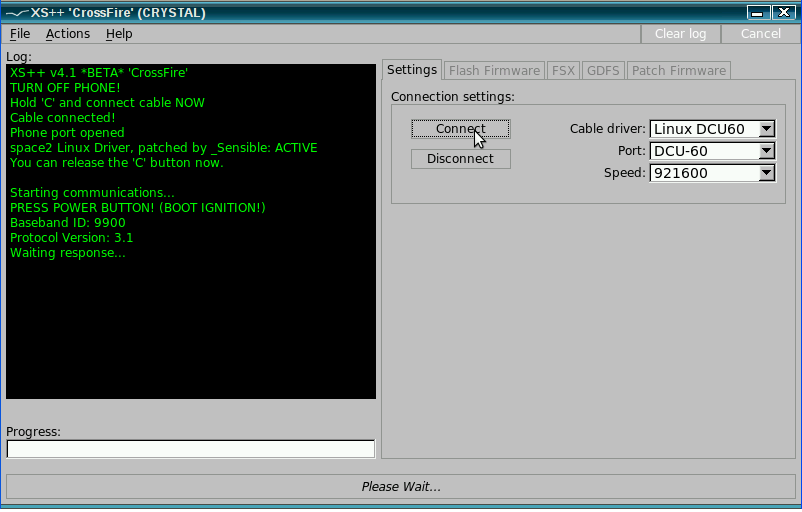802x512 pixels.
Task: Open the Cable driver dropdown arrow
Action: pyautogui.click(x=766, y=129)
